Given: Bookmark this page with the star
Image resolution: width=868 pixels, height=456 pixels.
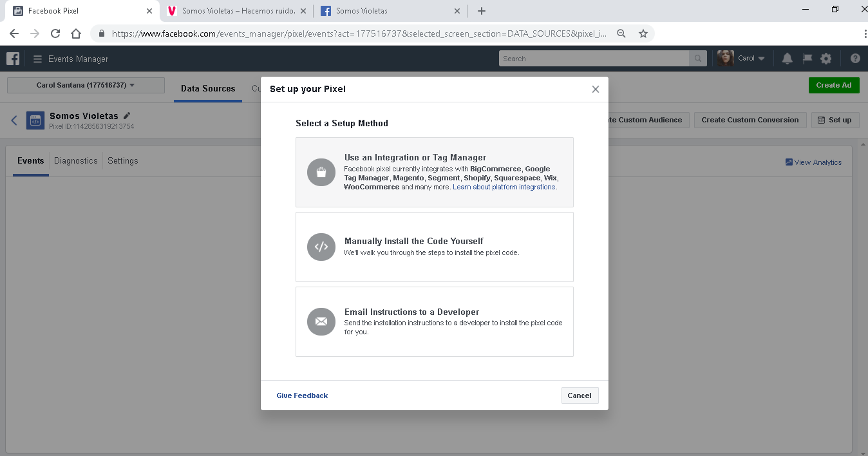Looking at the screenshot, I should click(x=643, y=33).
